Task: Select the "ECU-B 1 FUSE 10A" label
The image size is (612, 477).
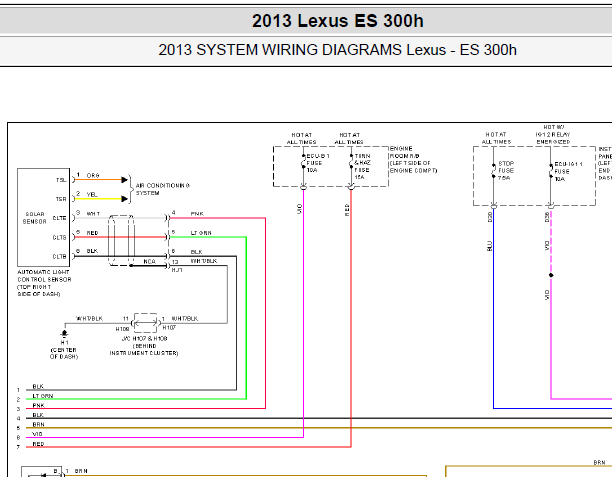Action: (318, 163)
